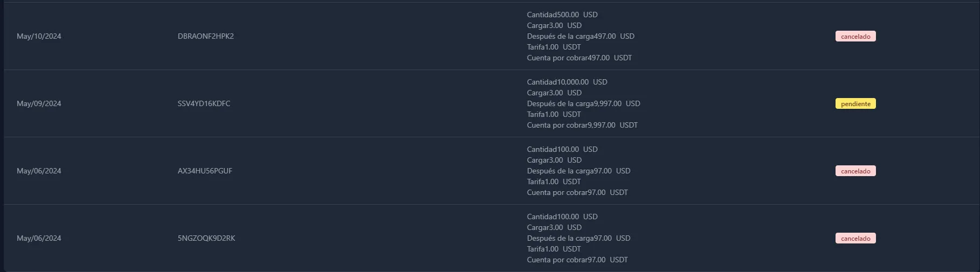
Task: Select the May/09/2024 date cell
Action: point(39,103)
